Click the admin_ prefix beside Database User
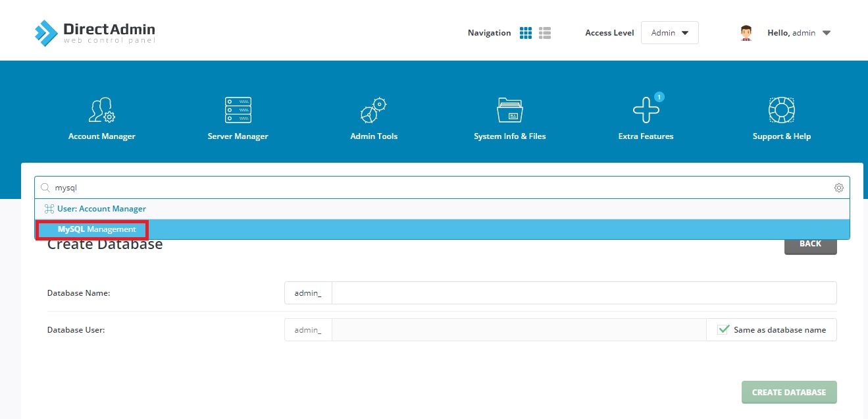The image size is (868, 419). 308,330
